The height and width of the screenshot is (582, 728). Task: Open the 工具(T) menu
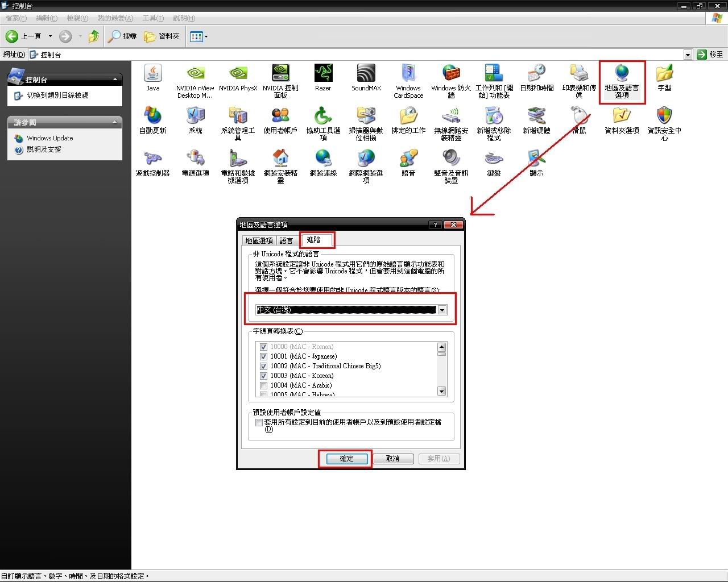[x=153, y=18]
